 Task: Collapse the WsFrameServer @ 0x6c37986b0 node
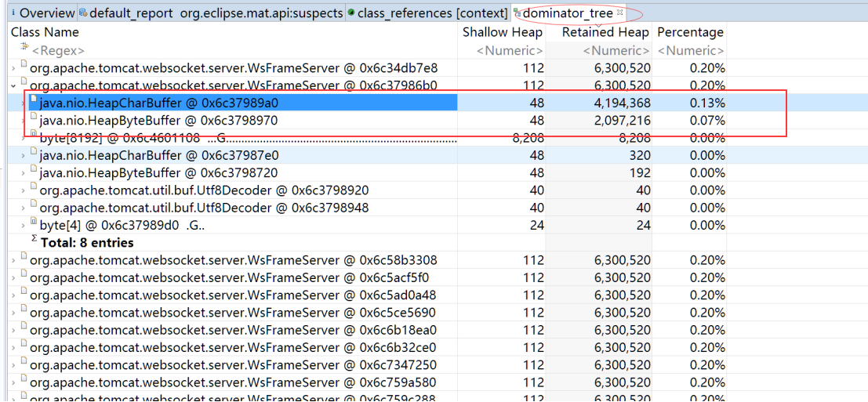[14, 85]
